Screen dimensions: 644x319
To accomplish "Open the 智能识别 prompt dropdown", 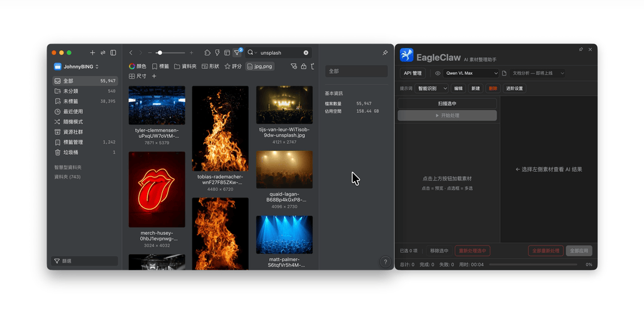I will pos(431,88).
